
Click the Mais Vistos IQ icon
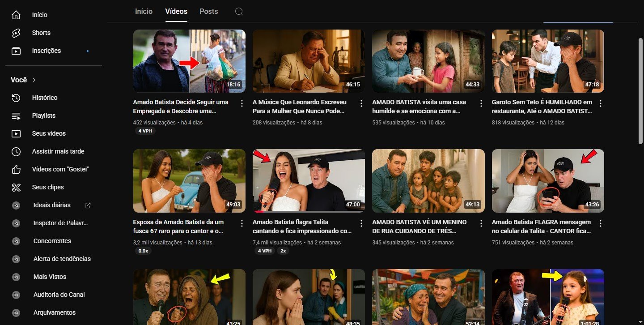(16, 277)
